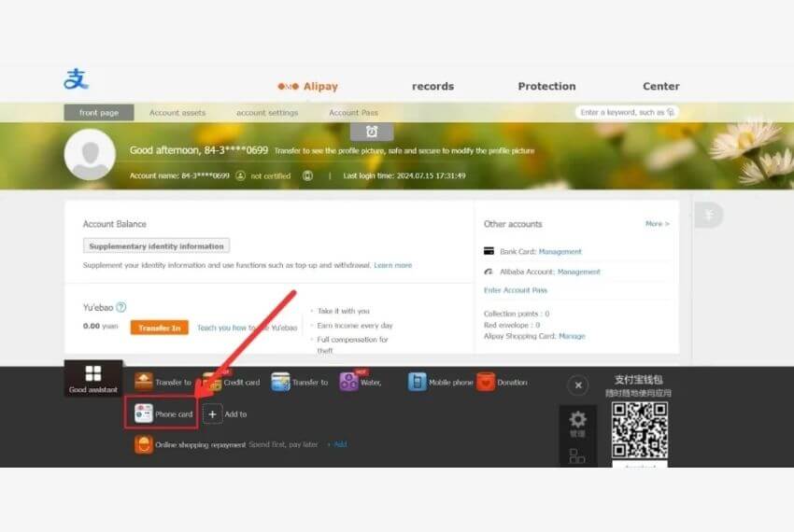The height and width of the screenshot is (532, 794).
Task: Click the profile avatar picture
Action: pos(90,154)
